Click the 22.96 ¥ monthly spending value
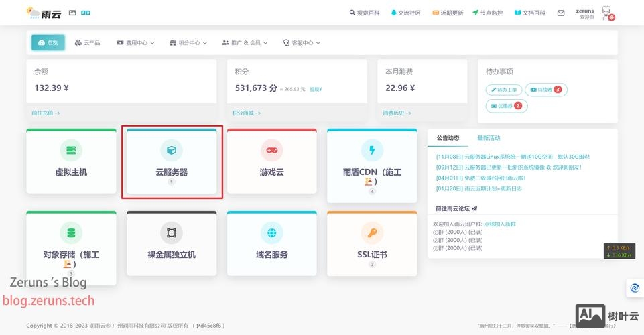Image resolution: width=644 pixels, height=335 pixels. [x=400, y=88]
